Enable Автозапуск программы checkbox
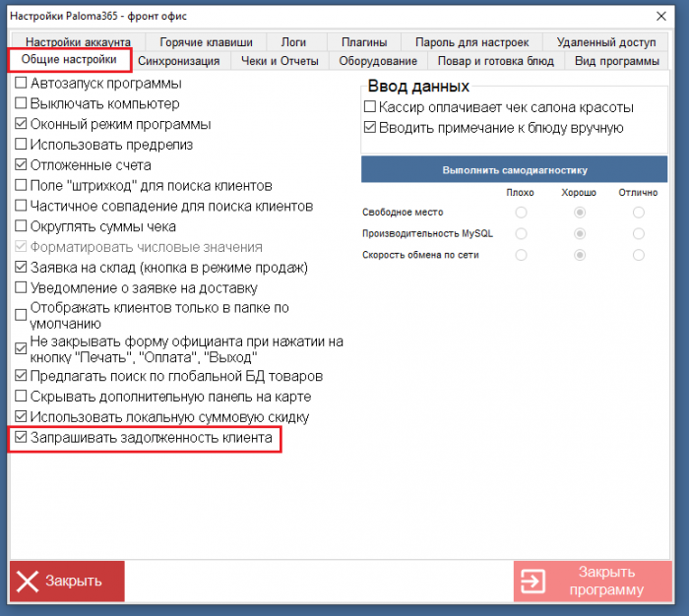This screenshot has height=616, width=689. tap(21, 84)
